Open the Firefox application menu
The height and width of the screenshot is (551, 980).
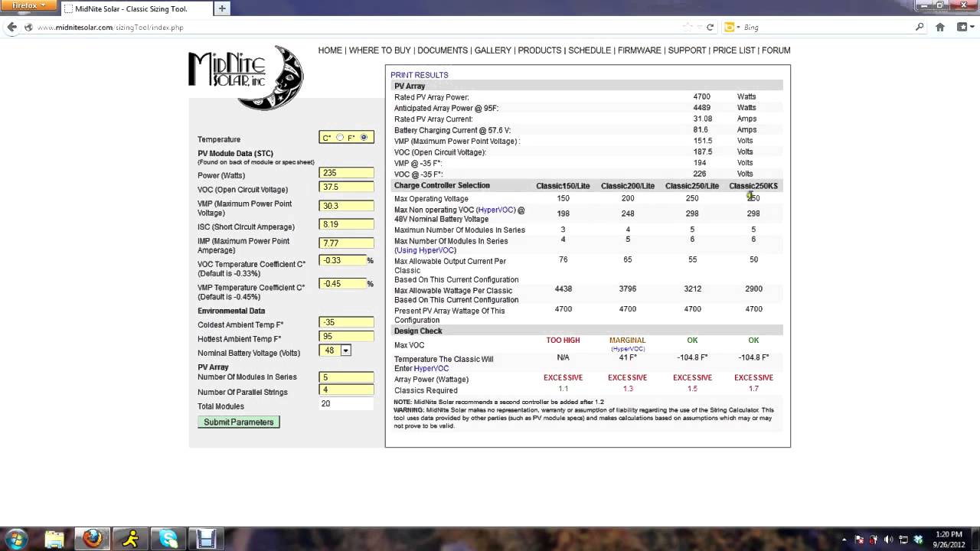[x=28, y=6]
